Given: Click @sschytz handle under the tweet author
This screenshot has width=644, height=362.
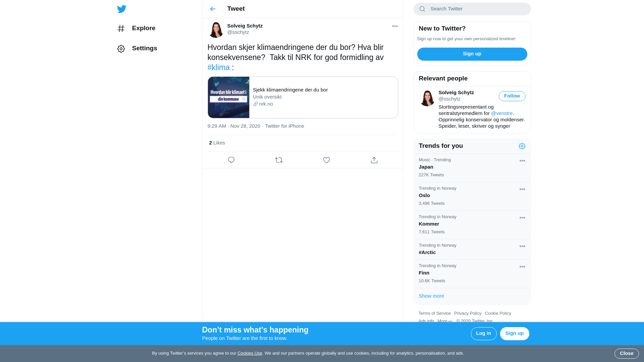Looking at the screenshot, I should [x=238, y=32].
